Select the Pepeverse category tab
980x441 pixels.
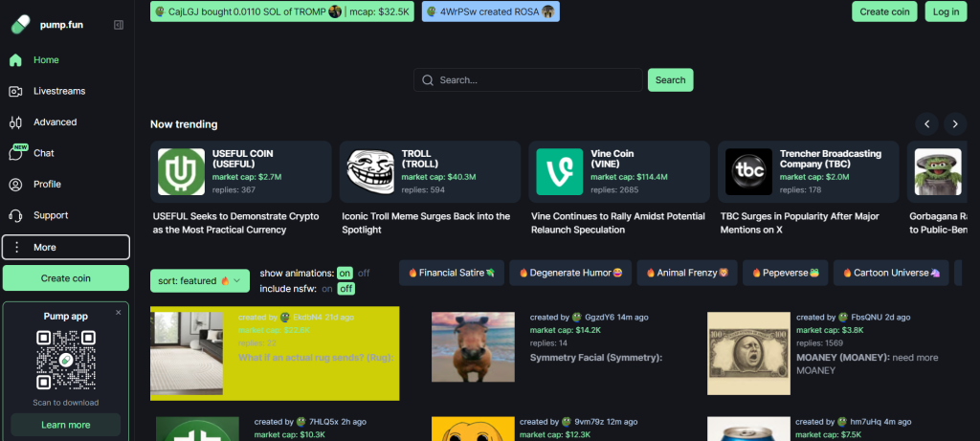tap(786, 273)
